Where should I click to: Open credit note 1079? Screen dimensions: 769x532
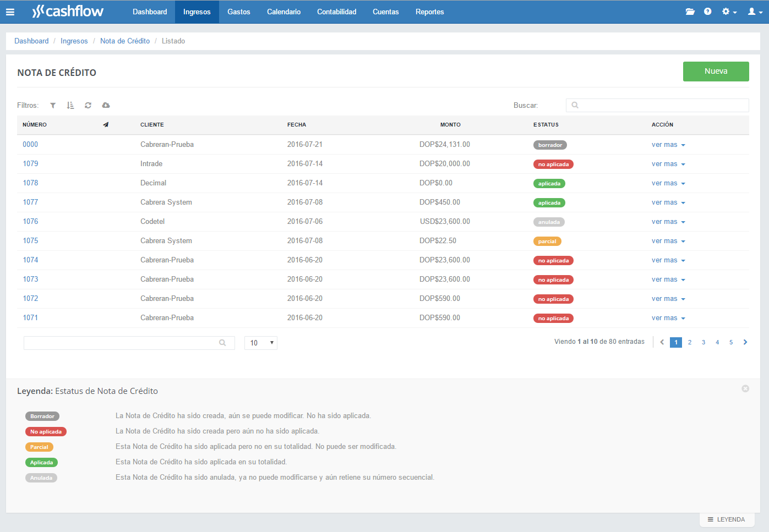[x=30, y=164]
